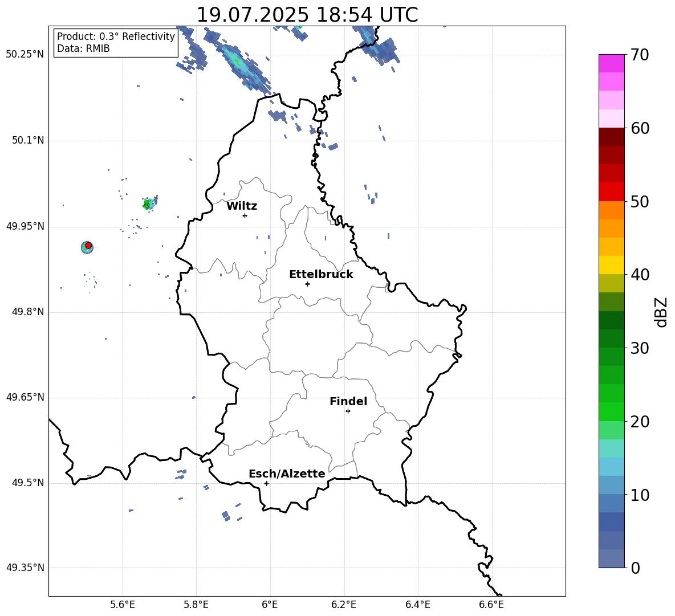This screenshot has height=616, width=675.
Task: Click the 50.25°N latitude label
Action: tap(25, 55)
